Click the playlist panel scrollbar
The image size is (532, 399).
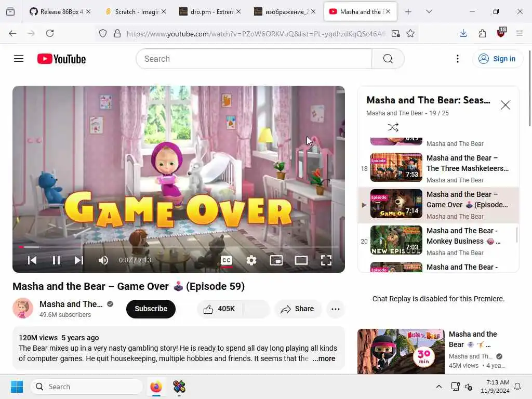tap(517, 235)
